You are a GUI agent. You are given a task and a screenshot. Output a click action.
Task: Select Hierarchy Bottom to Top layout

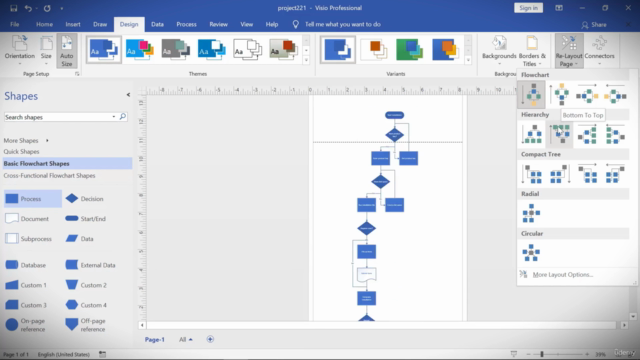click(x=560, y=134)
